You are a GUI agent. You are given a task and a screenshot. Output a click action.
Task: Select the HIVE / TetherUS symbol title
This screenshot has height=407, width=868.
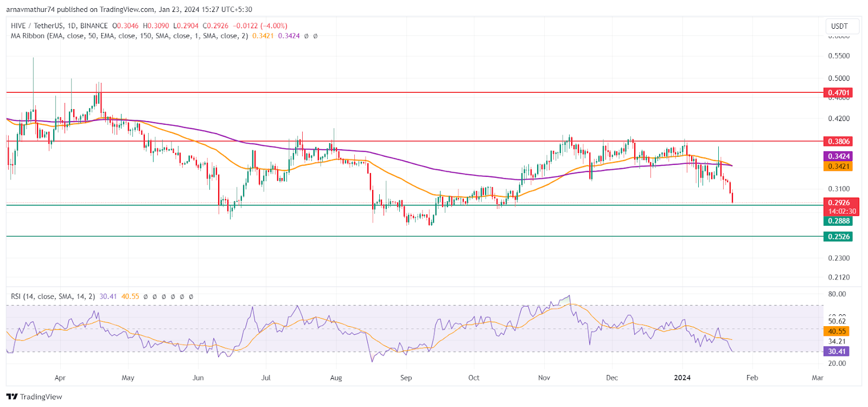59,26
